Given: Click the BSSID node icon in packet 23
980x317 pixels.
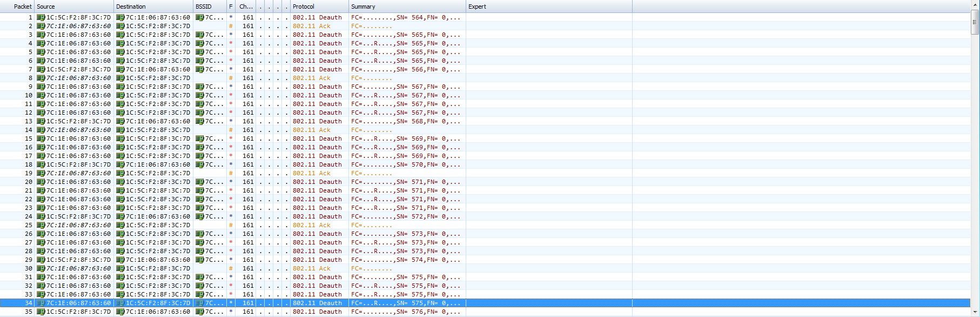Looking at the screenshot, I should 199,208.
